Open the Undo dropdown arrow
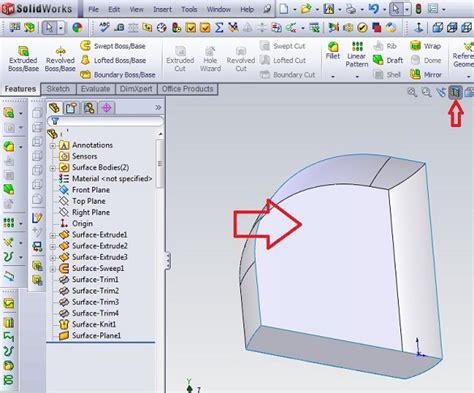474x393 pixels. [384, 10]
